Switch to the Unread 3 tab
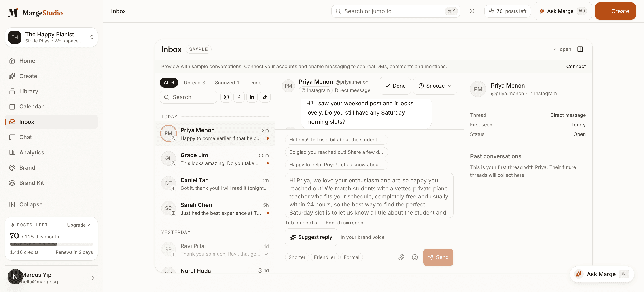Image resolution: width=644 pixels, height=292 pixels. point(194,83)
